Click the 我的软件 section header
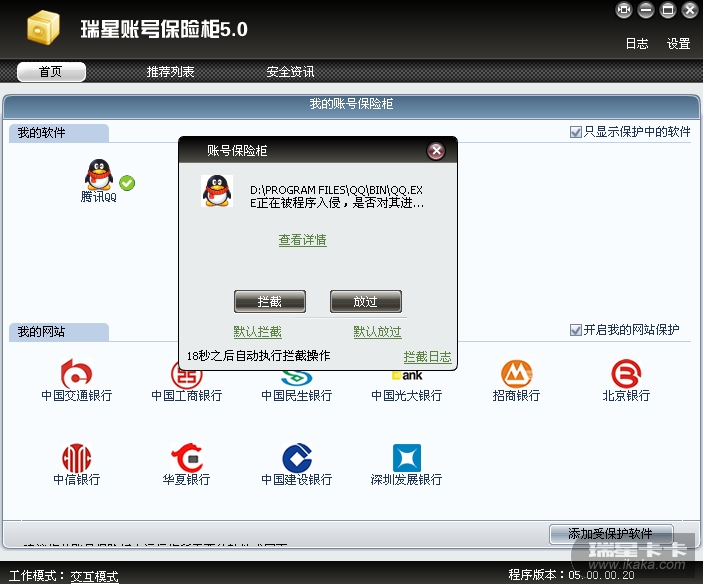Viewport: 703px width, 584px height. point(59,133)
